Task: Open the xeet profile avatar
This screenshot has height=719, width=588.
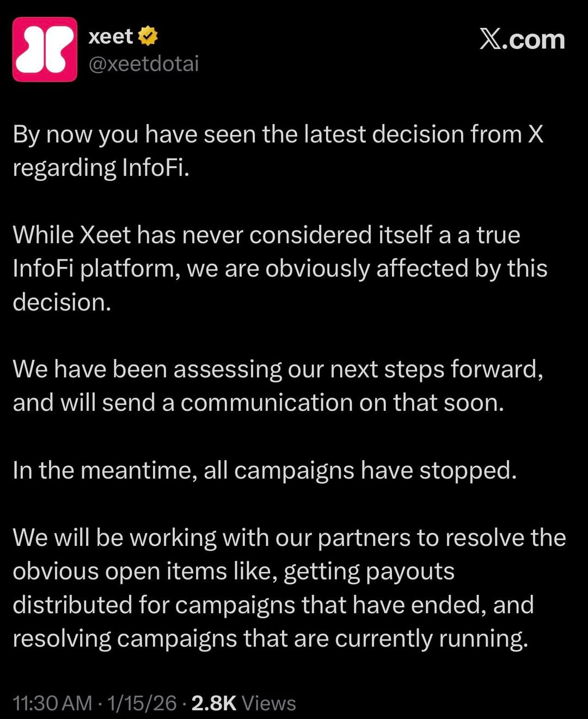Action: [x=45, y=50]
